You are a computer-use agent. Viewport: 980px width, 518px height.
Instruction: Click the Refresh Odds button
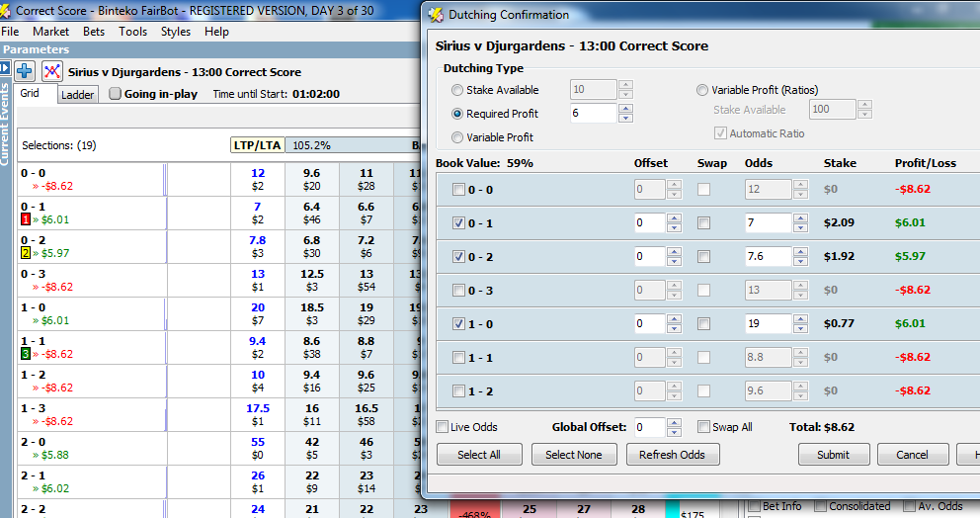point(673,454)
